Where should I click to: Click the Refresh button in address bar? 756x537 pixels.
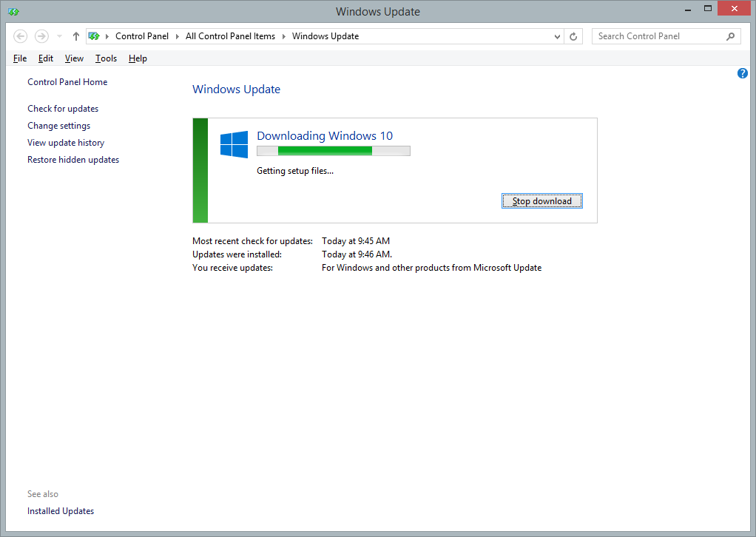coord(573,36)
